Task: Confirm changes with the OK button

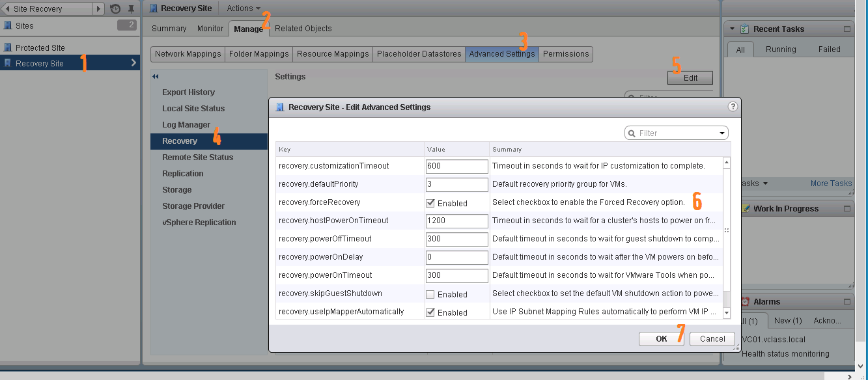Action: click(x=661, y=338)
